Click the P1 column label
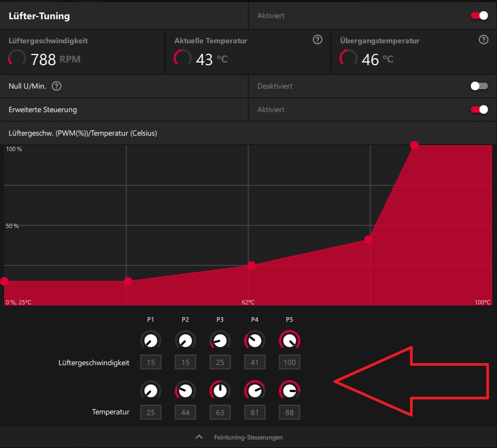Screen dimensions: 497x448 (151, 320)
